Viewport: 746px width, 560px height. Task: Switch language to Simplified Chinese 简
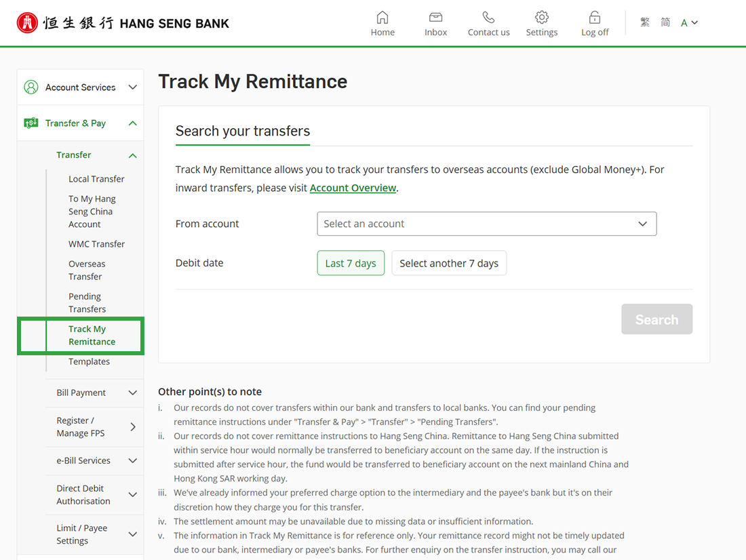pos(665,22)
